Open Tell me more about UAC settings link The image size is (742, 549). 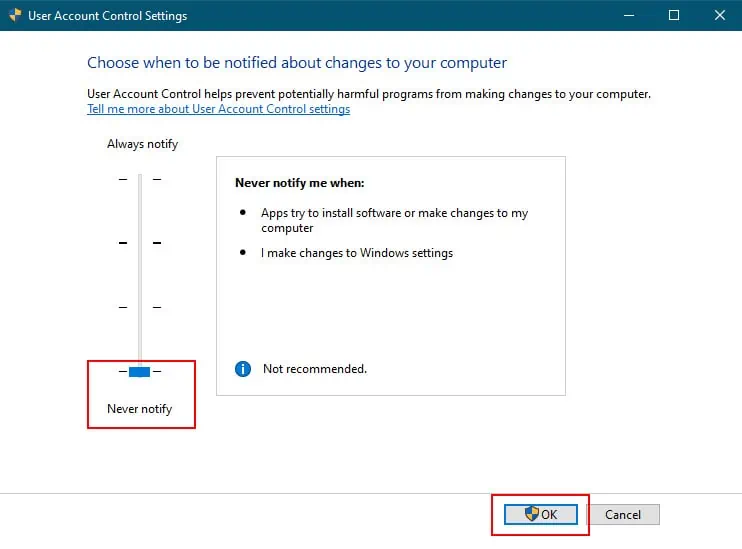pyautogui.click(x=219, y=109)
